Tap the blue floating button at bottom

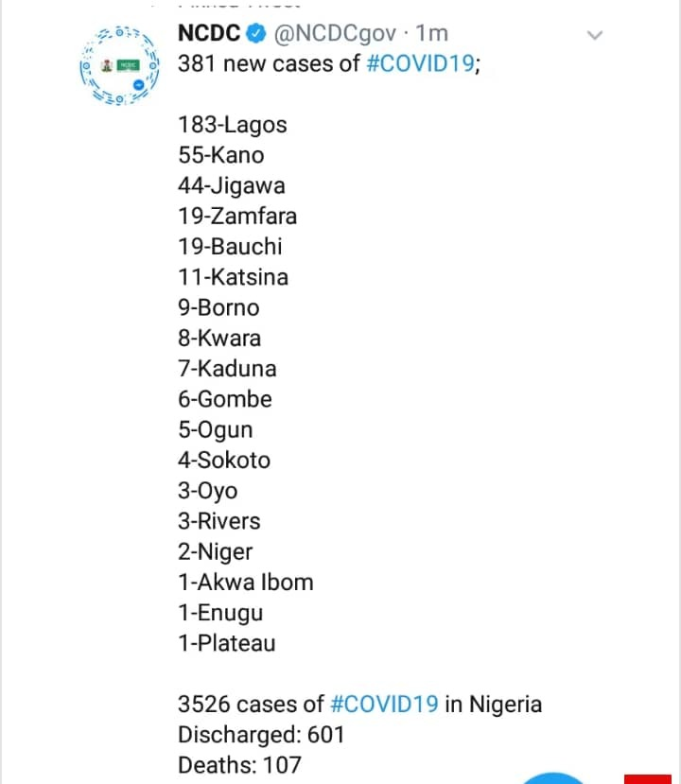554,777
